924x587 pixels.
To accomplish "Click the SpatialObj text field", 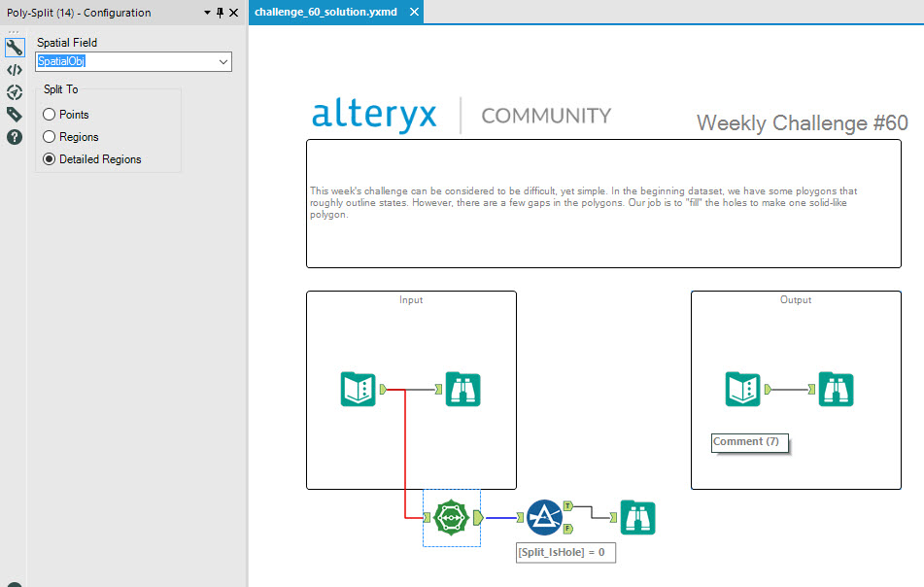I will [x=97, y=61].
